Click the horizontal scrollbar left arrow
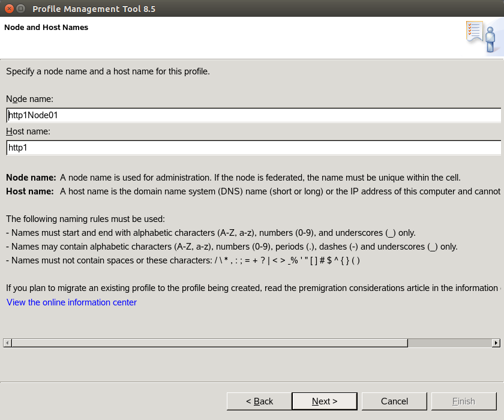The image size is (504, 420). (x=7, y=343)
